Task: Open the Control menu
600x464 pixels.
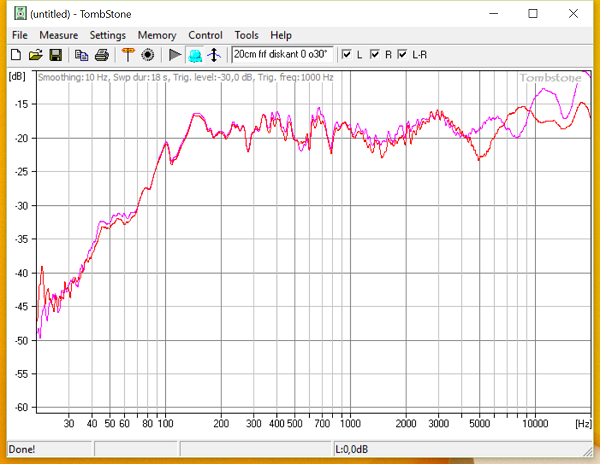Action: [x=205, y=35]
